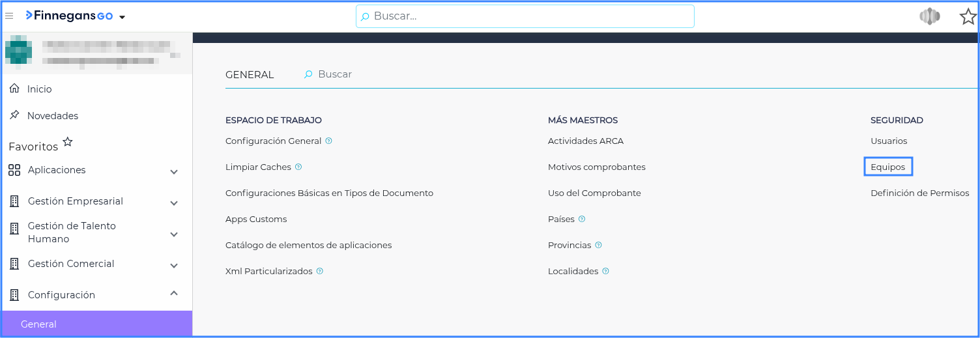Expand Gestión Empresarial in sidebar
Viewport: 980px width, 338px height.
[x=173, y=203]
